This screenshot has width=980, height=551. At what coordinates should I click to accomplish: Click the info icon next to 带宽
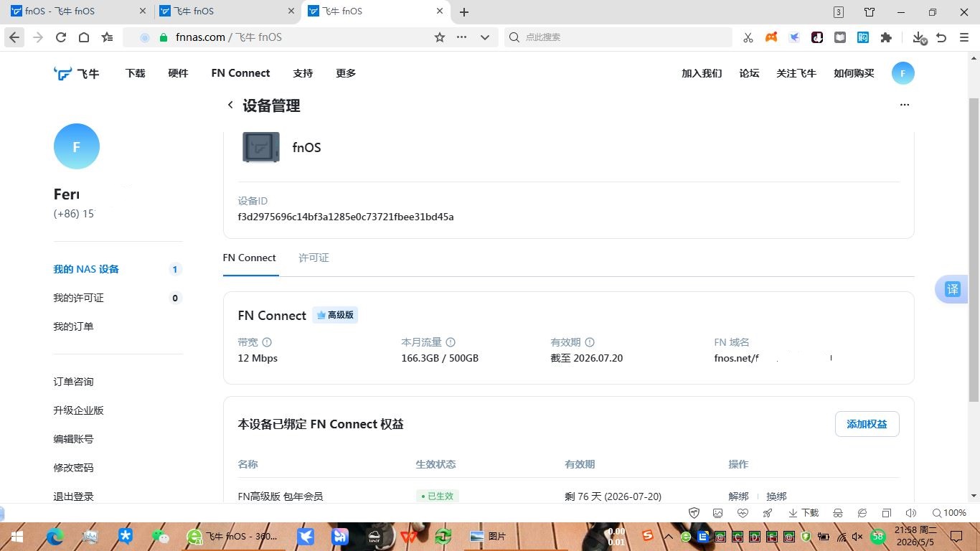click(x=267, y=342)
